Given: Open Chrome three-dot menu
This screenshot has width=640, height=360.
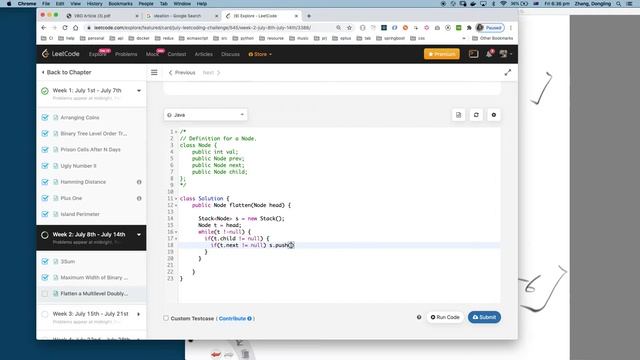Looking at the screenshot, I should 511,28.
